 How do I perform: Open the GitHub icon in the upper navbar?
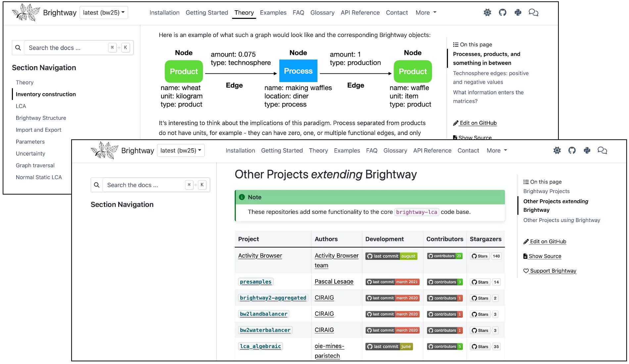pos(503,13)
